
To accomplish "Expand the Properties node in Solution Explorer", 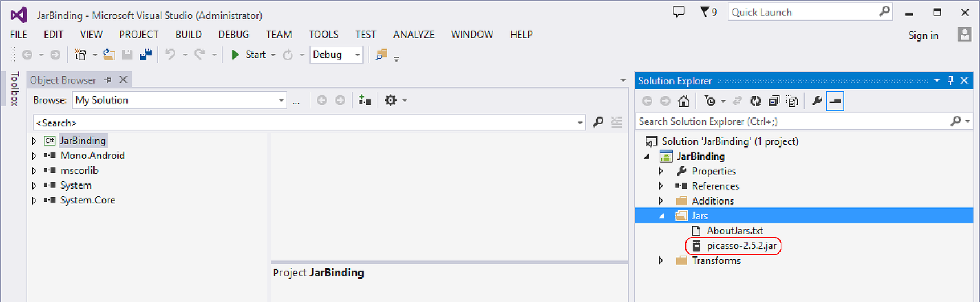I will click(661, 171).
